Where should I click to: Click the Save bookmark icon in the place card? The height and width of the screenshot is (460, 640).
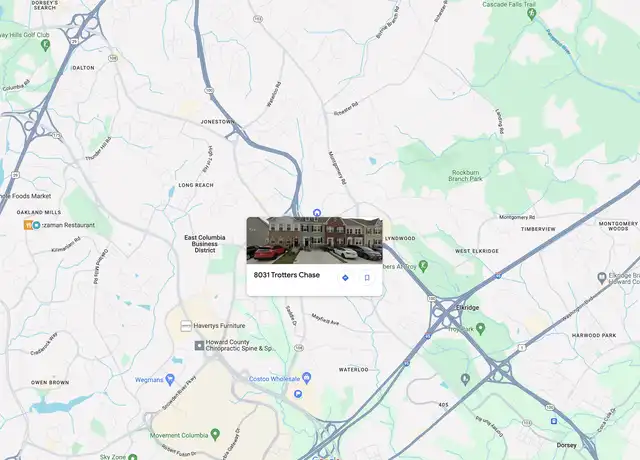coord(367,278)
